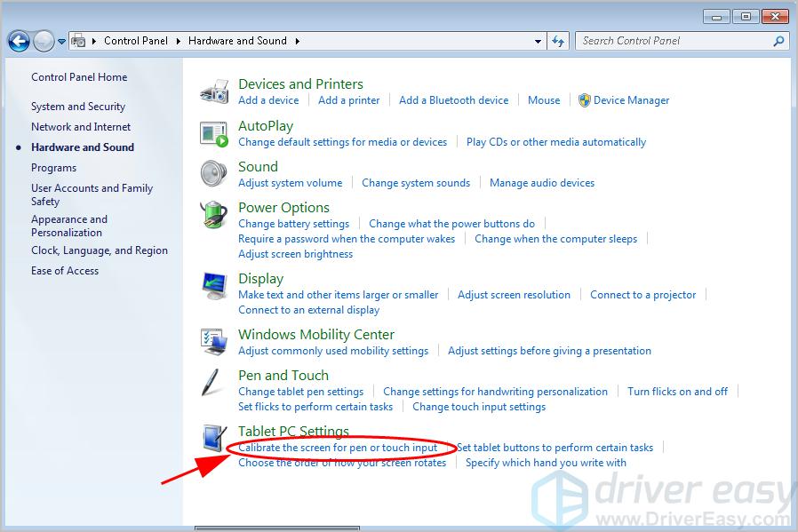Open Ease of Access
Screen dimensions: 798x532
coord(65,271)
